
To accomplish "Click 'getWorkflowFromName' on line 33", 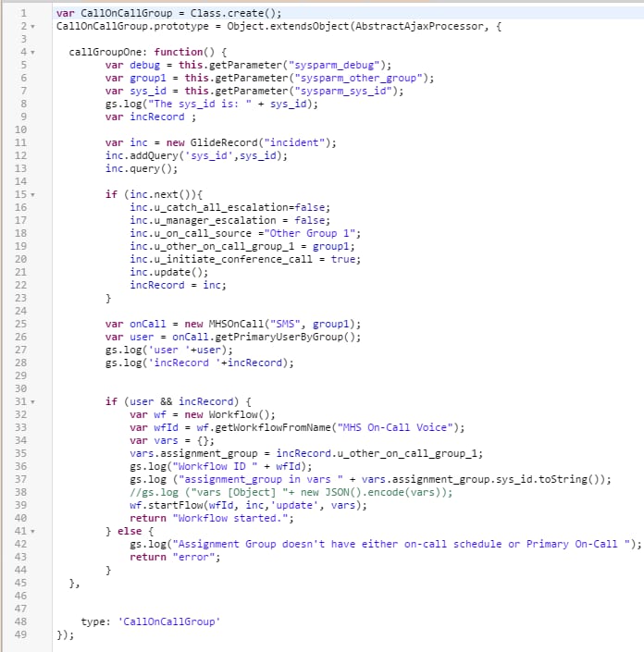I will tap(273, 427).
